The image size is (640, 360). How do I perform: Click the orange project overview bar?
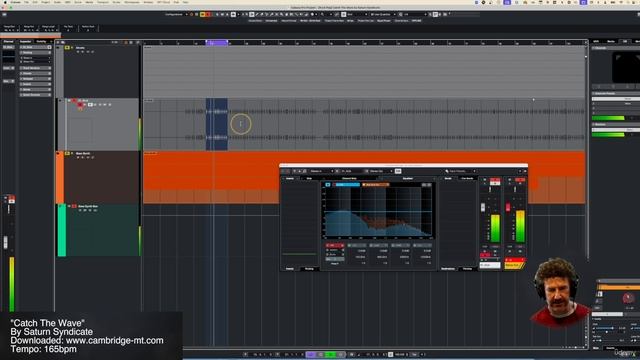(31, 36)
